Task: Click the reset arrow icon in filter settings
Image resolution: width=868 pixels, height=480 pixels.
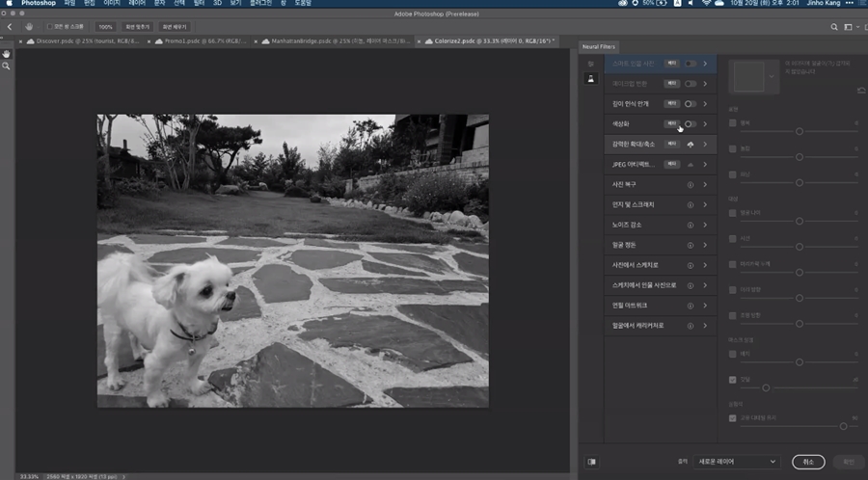Action: tap(861, 90)
